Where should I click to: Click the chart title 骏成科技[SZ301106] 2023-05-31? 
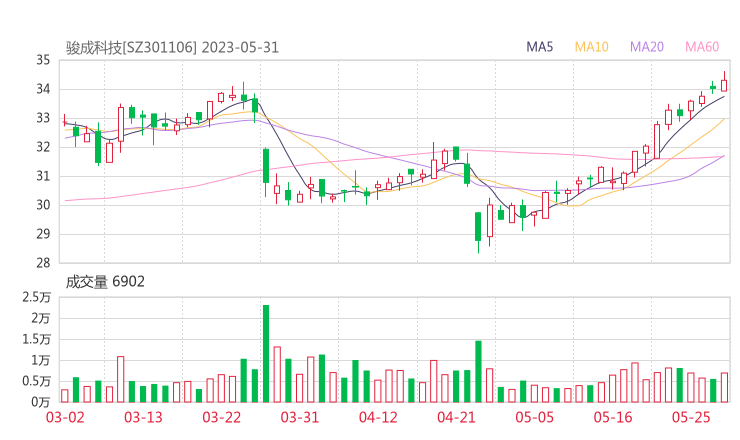(172, 48)
